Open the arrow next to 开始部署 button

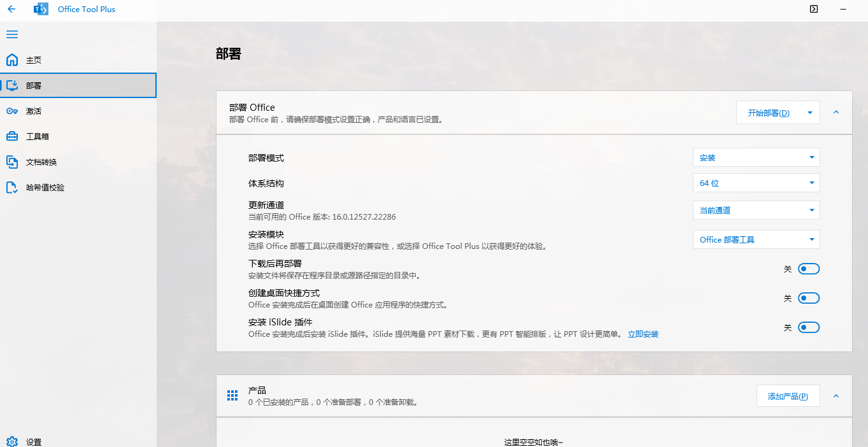click(809, 113)
